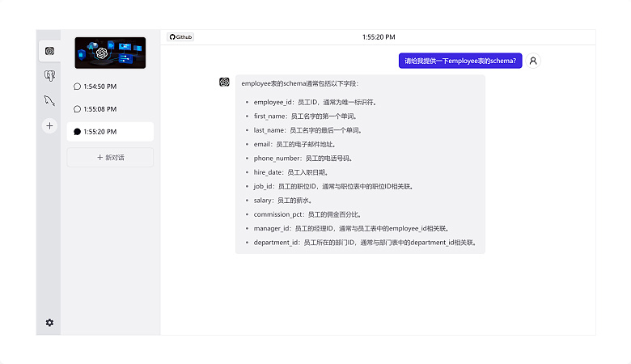Screen dimensions: 631x364
Task: Open the 1:55:08 PM conversation
Action: [x=110, y=109]
